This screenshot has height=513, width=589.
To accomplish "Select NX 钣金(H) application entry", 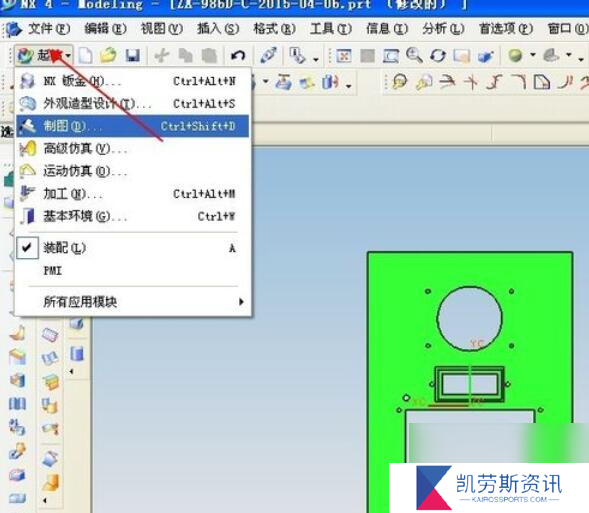I will 132,81.
